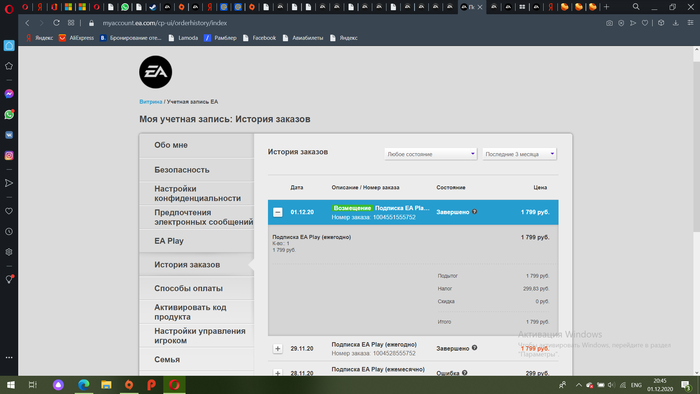Open Messenger in Opera sidebar
Image resolution: width=700 pixels, height=394 pixels.
(x=9, y=94)
